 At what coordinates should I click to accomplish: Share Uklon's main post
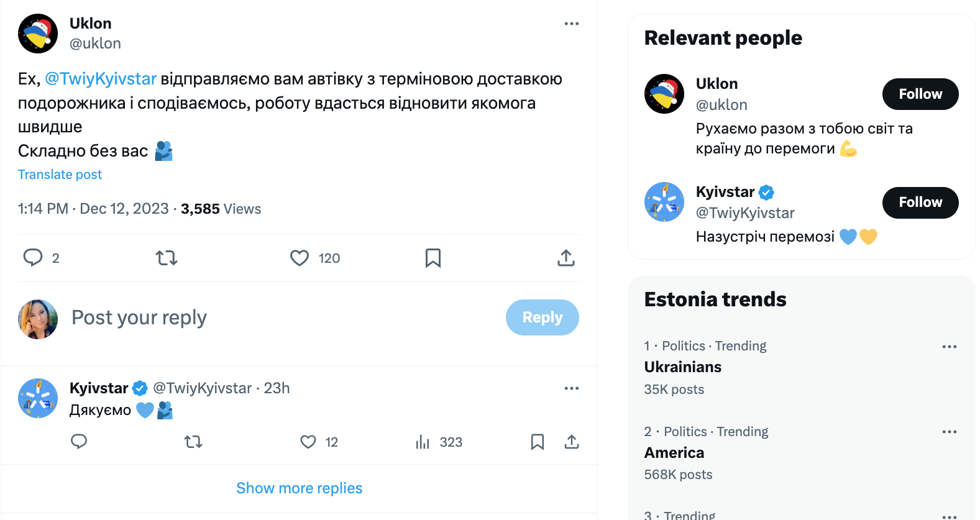[x=566, y=258]
